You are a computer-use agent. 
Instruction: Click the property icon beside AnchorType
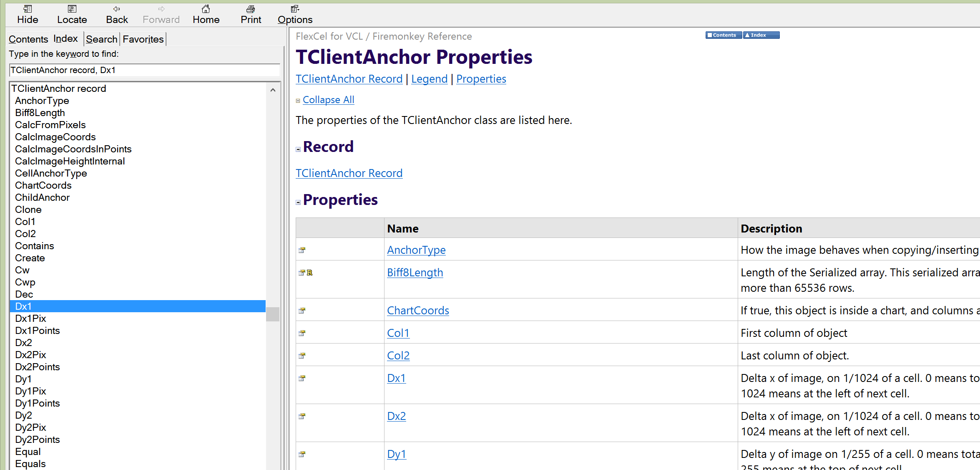pos(302,250)
